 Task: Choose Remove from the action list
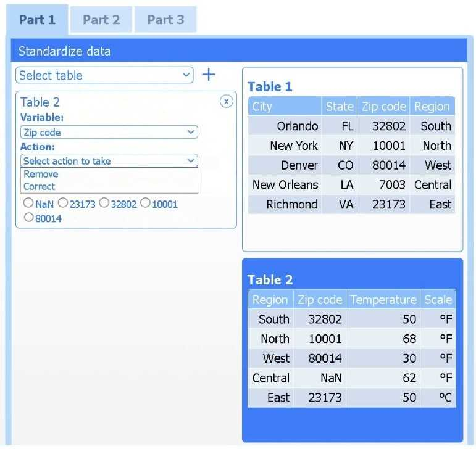pos(41,175)
